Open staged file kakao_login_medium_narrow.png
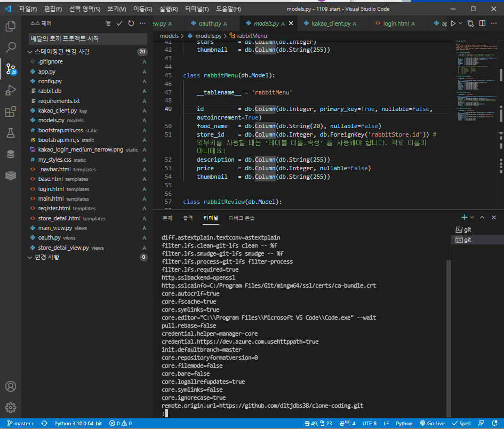This screenshot has width=504, height=429. [x=88, y=149]
